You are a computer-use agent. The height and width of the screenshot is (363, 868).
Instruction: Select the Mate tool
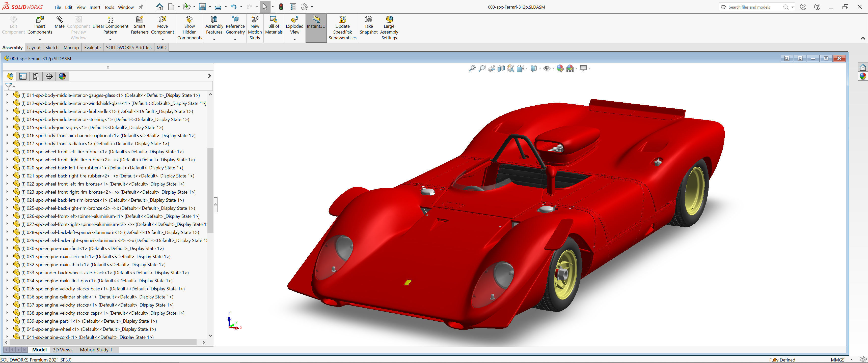click(60, 22)
